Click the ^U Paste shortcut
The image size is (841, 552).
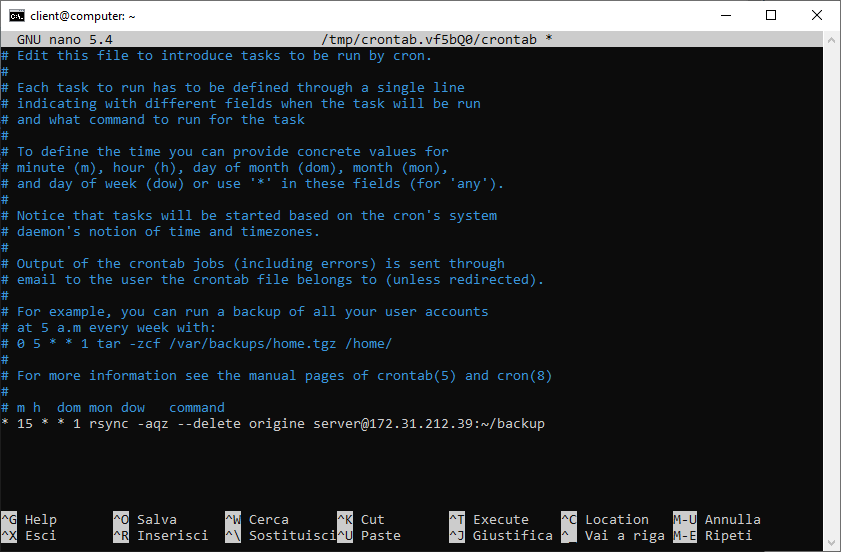pos(369,535)
